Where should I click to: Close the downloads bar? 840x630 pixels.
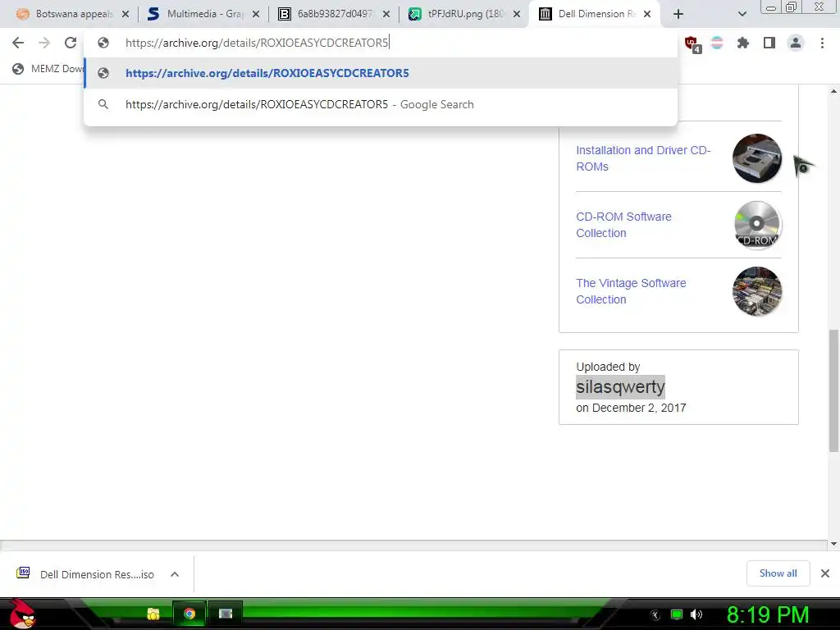(825, 573)
